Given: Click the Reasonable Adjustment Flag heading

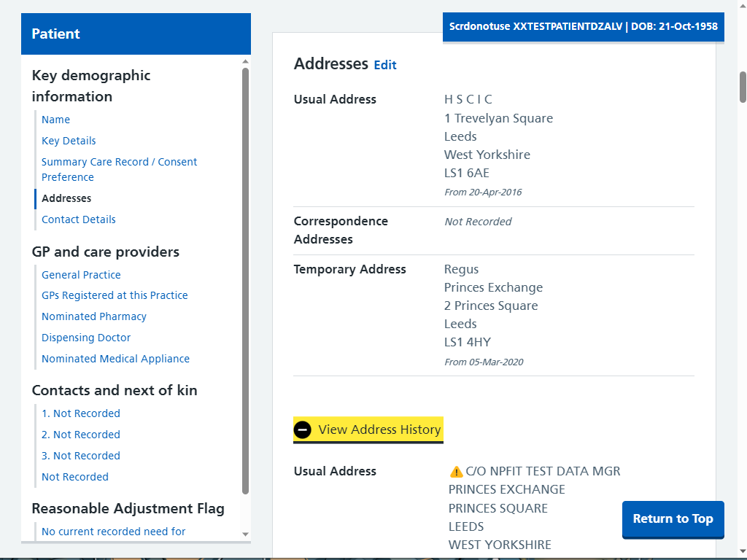Looking at the screenshot, I should pyautogui.click(x=128, y=508).
